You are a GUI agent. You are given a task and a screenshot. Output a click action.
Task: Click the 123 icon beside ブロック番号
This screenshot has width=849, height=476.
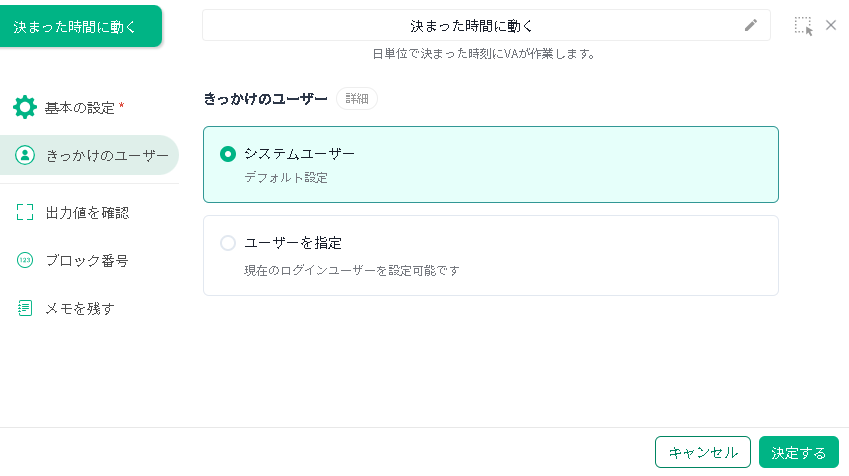point(25,260)
